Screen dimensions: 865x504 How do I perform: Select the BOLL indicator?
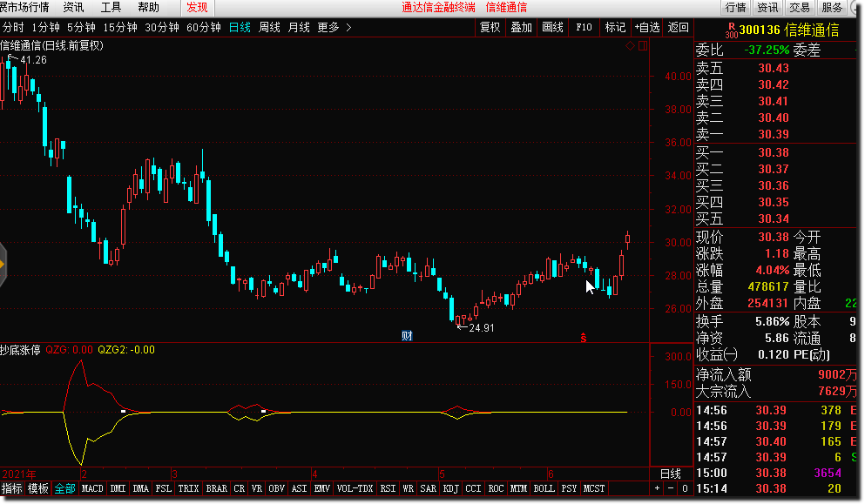pos(544,488)
